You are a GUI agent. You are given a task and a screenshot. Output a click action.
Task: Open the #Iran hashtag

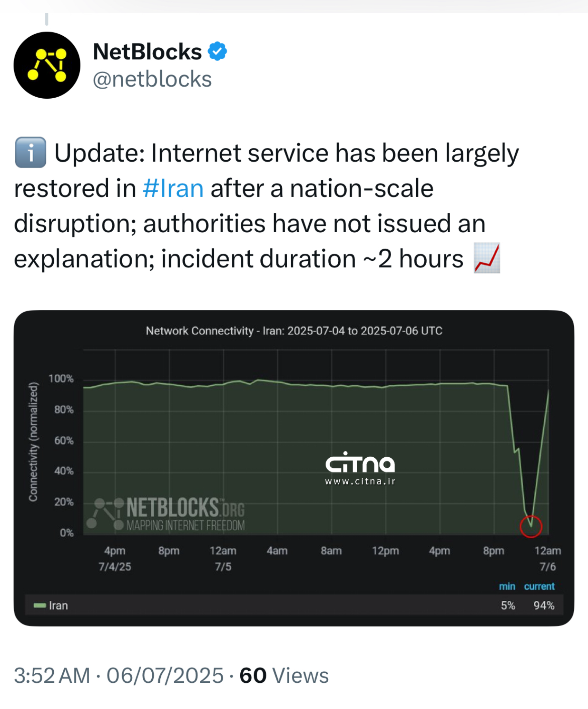click(173, 188)
